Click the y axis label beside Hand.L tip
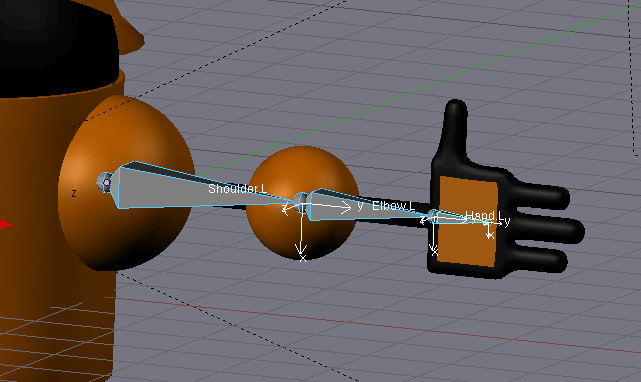 (507, 222)
